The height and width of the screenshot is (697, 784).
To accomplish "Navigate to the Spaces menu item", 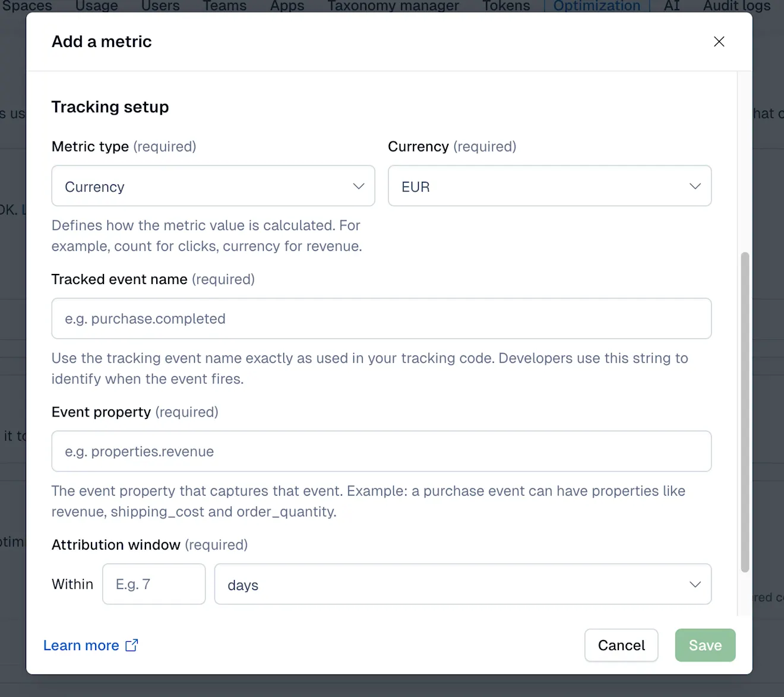I will click(27, 7).
